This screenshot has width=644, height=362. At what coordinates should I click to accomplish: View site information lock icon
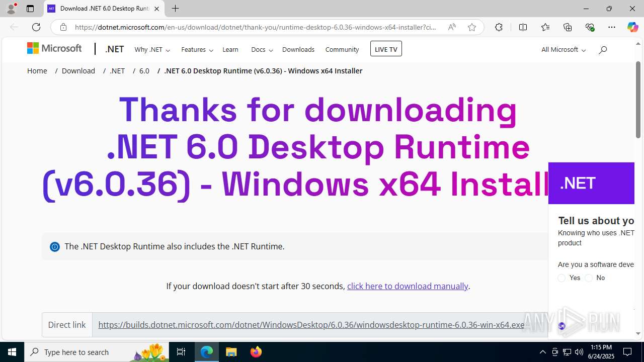click(x=63, y=27)
